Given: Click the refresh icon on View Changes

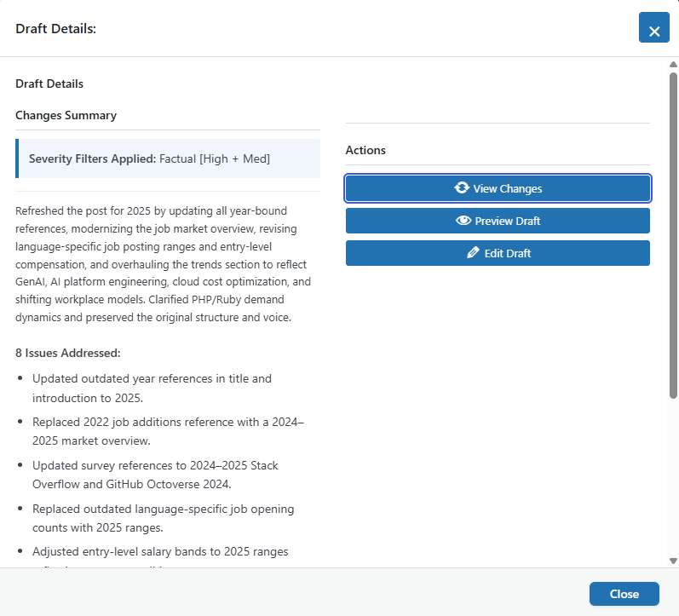Looking at the screenshot, I should (462, 188).
